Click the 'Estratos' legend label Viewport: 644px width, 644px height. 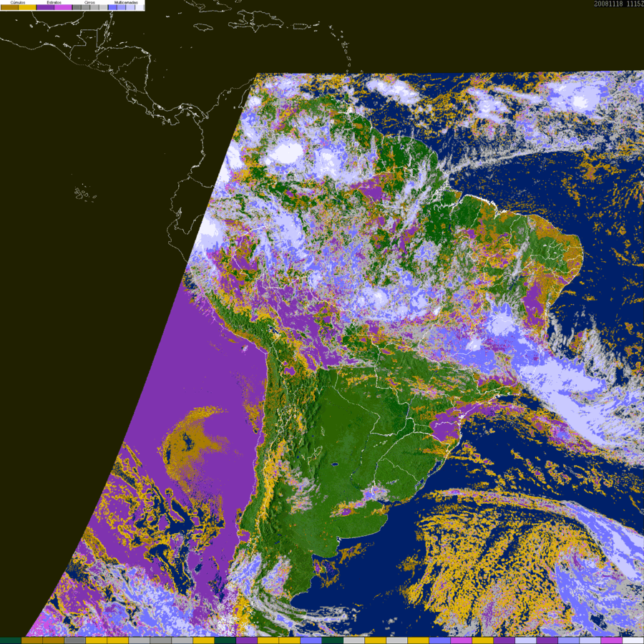(x=54, y=2)
